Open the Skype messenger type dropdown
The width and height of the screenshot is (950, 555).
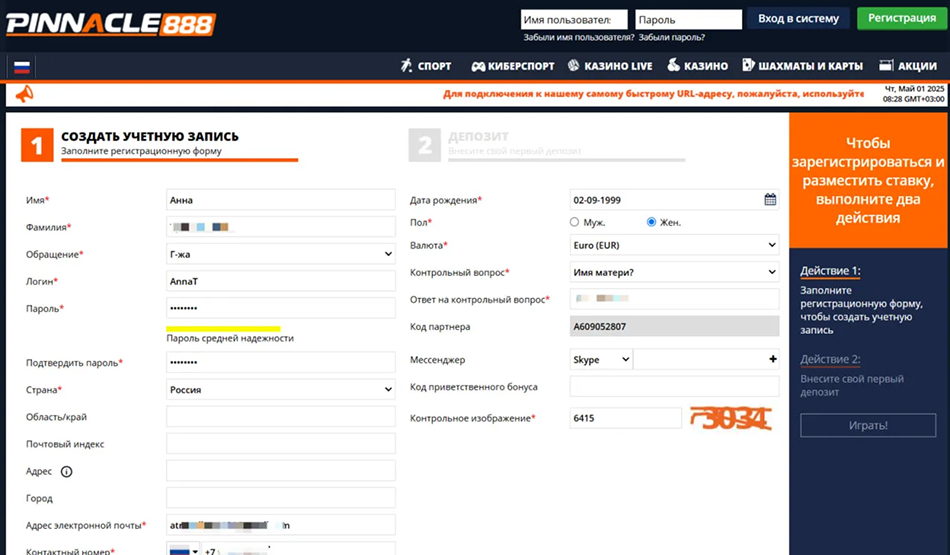tap(601, 359)
